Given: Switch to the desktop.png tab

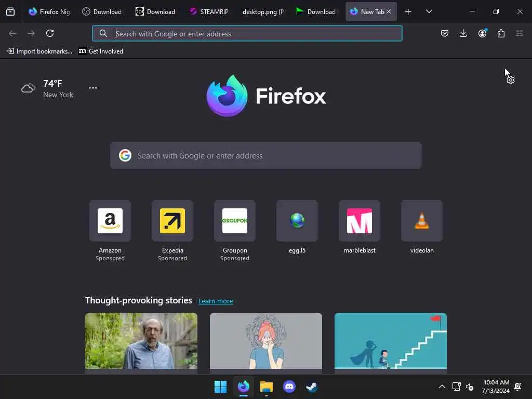Looking at the screenshot, I should point(262,11).
